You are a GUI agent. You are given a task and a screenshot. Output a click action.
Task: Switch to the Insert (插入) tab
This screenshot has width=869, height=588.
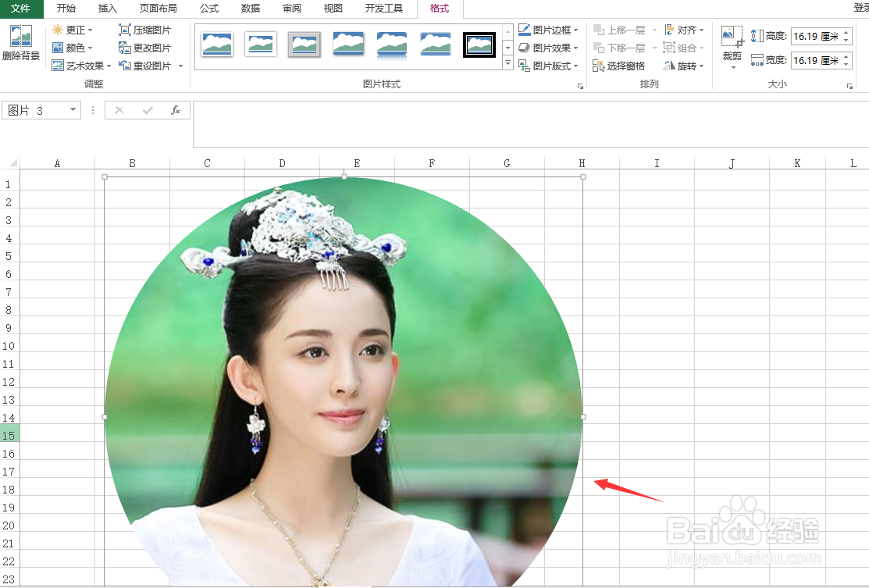pos(108,9)
